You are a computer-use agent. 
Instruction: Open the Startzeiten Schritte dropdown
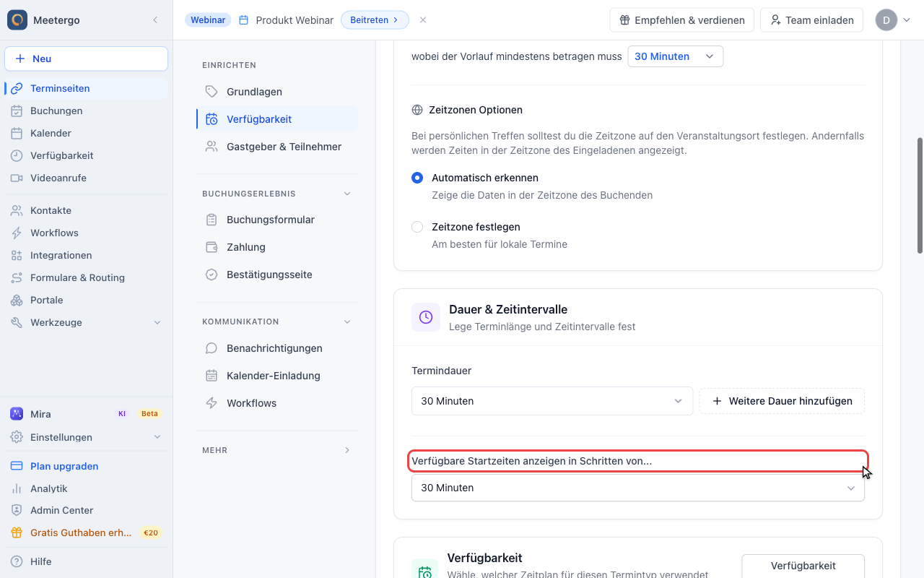[638, 488]
